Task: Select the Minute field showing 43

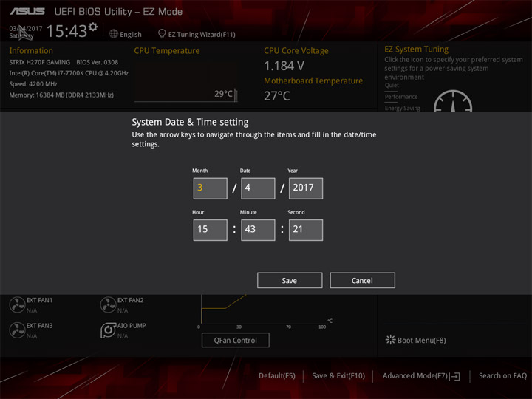Action: point(258,230)
